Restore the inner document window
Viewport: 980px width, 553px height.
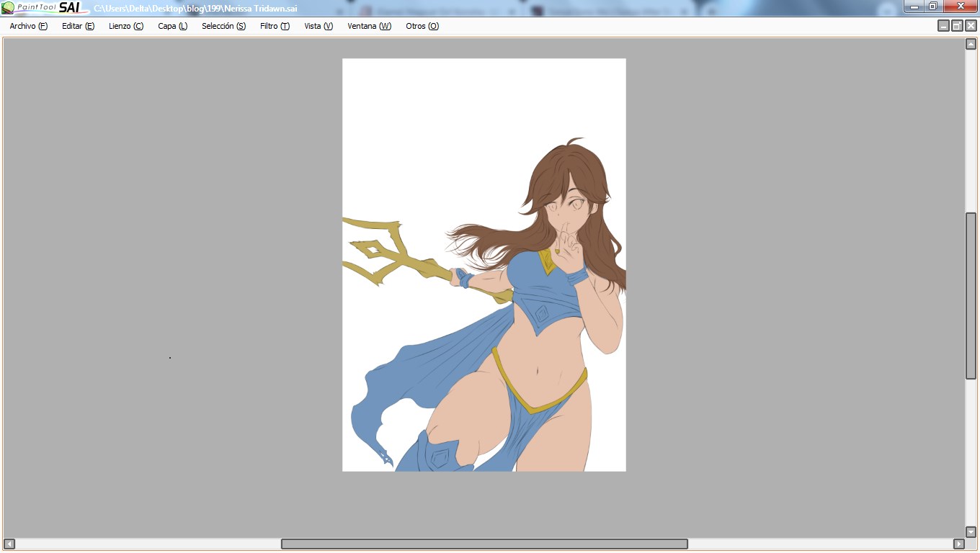pos(957,26)
